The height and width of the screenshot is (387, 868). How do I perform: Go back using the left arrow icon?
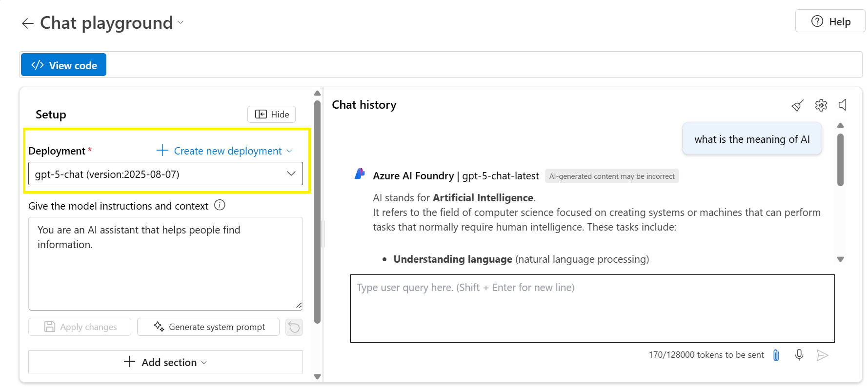(28, 23)
